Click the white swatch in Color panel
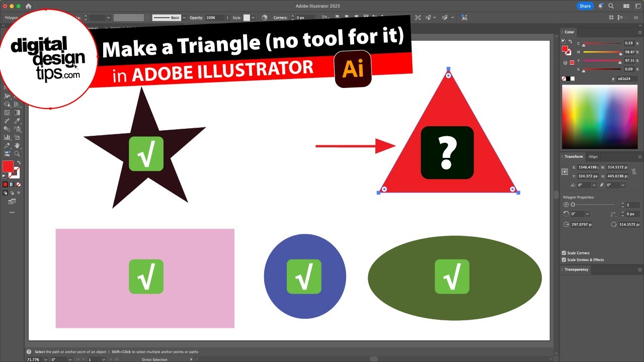Viewport: 644px width, 362px height. 573,79
